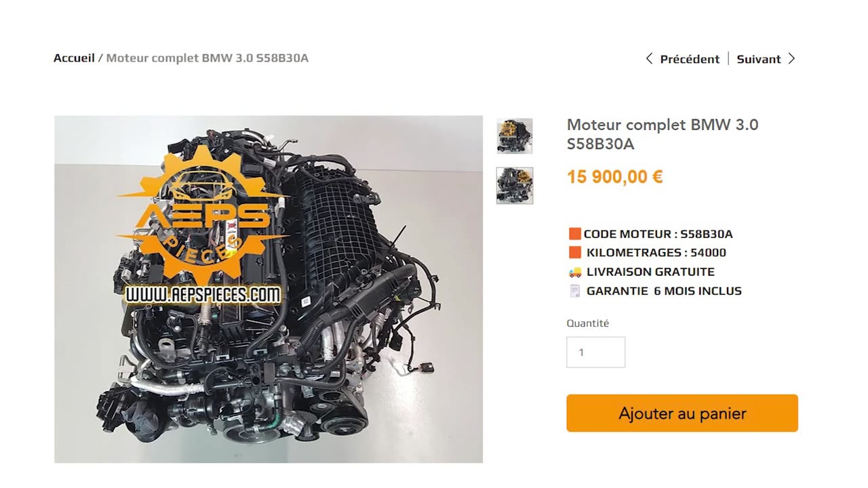
Task: Click the breadcrumb text Moteur complet BMW 3.0 S58B30A
Action: point(208,58)
